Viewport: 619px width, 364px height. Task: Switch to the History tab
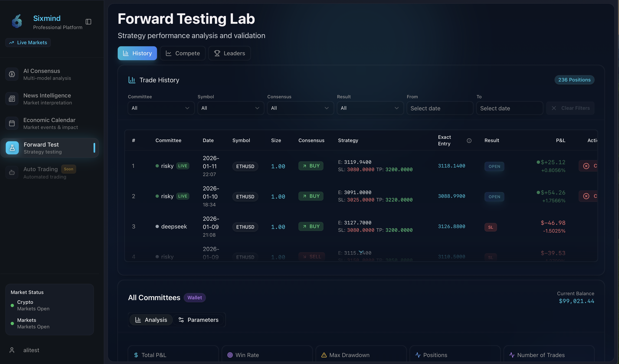coord(137,53)
